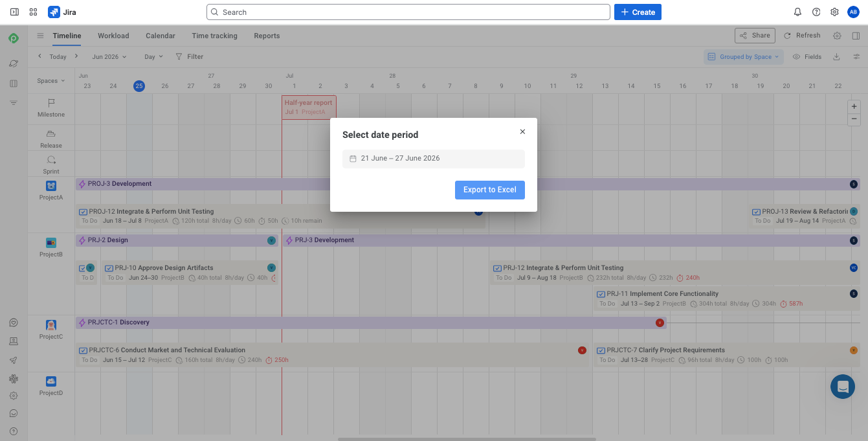This screenshot has width=868, height=441.
Task: Open the Fields visibility option
Action: click(x=807, y=56)
